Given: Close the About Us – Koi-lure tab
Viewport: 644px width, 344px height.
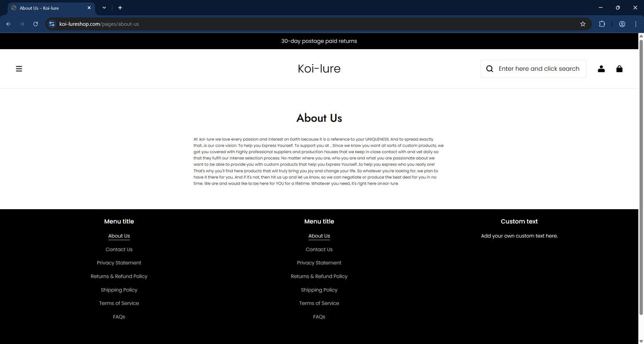Looking at the screenshot, I should coord(89,8).
